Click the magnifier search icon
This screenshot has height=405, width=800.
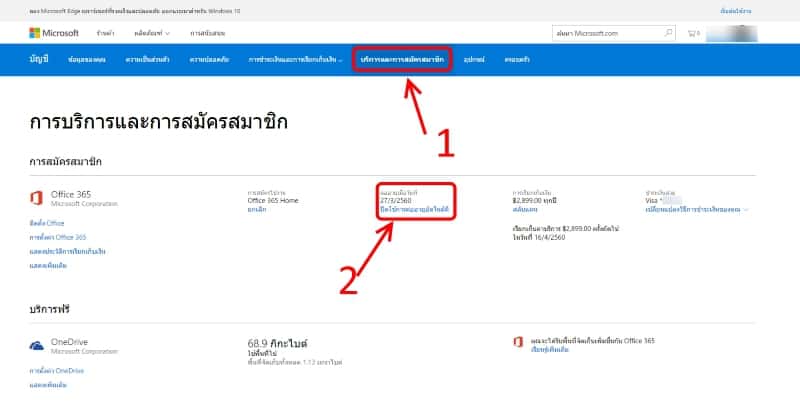pyautogui.click(x=668, y=33)
